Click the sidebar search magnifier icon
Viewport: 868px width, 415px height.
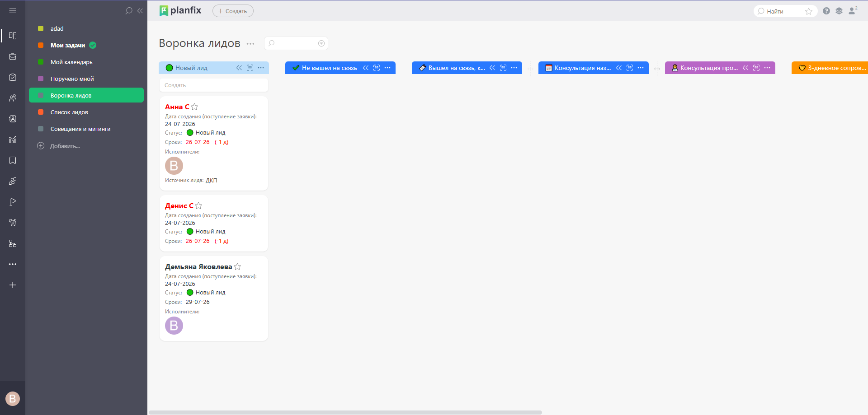129,11
